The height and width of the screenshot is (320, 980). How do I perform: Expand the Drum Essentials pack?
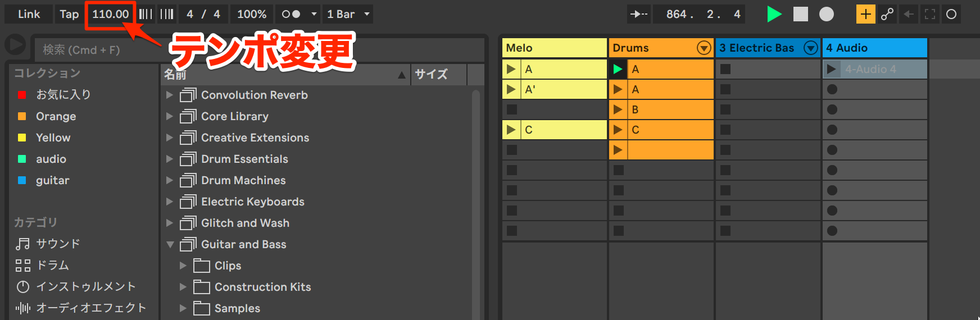pos(169,159)
